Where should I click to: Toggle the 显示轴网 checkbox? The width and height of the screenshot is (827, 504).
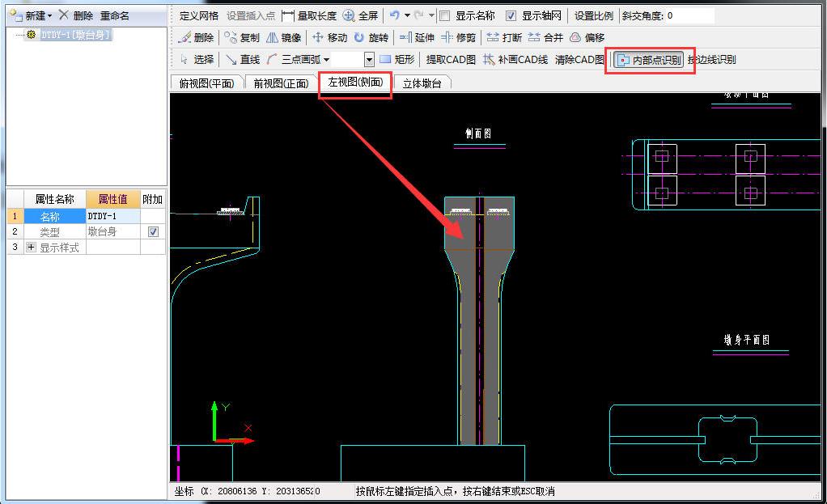click(x=511, y=15)
